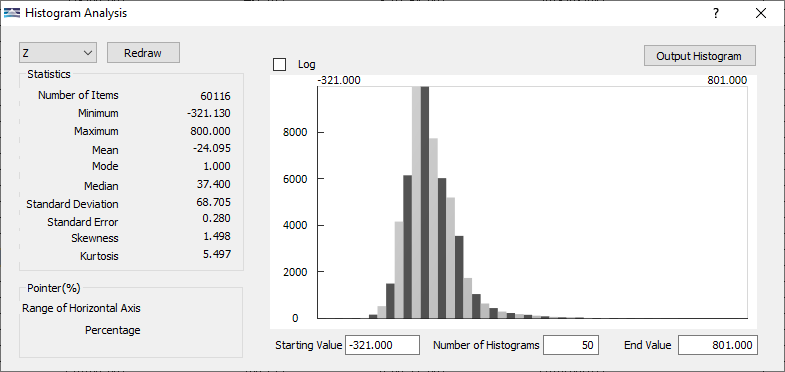The width and height of the screenshot is (785, 372).
Task: Click the Output Histogram button
Action: 699,56
